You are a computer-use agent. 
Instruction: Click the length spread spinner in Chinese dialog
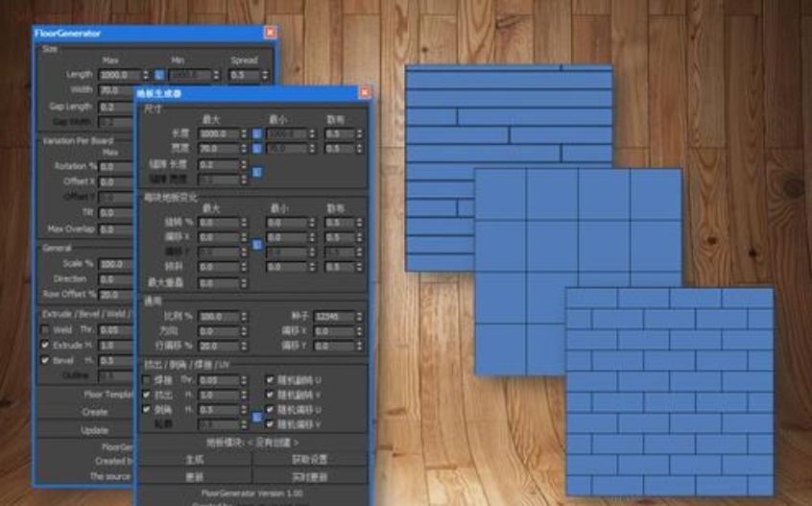(359, 133)
